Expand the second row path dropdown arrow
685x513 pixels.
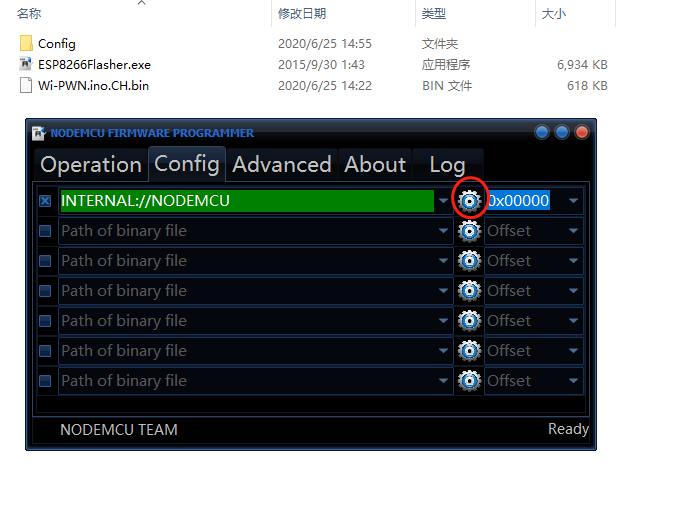pyautogui.click(x=443, y=231)
